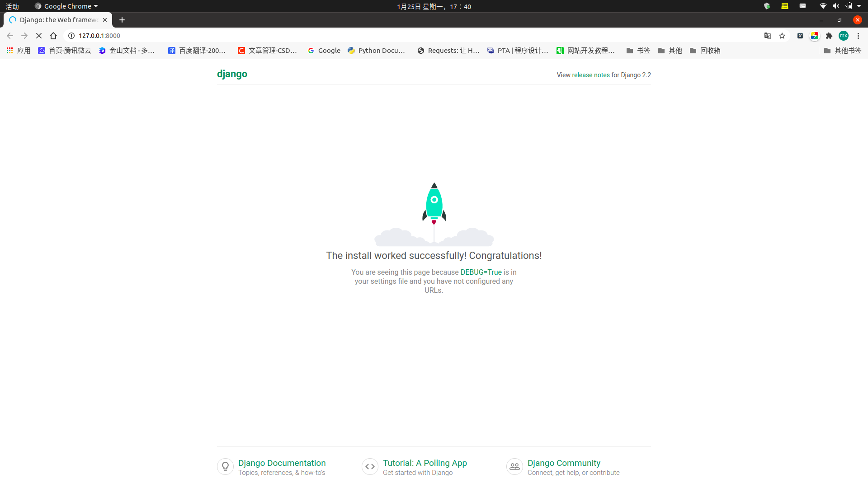Click the dark X extension icon
Screen dimensions: 868x488
[800, 36]
